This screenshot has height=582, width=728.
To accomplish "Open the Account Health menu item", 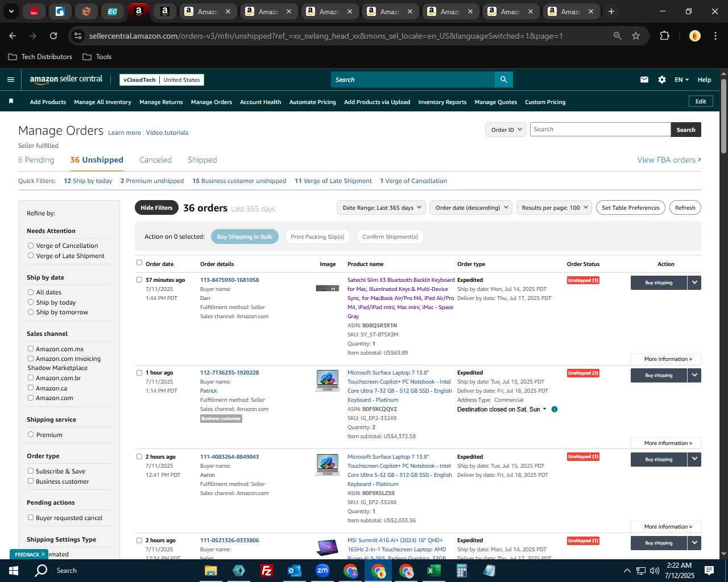I will [x=260, y=102].
